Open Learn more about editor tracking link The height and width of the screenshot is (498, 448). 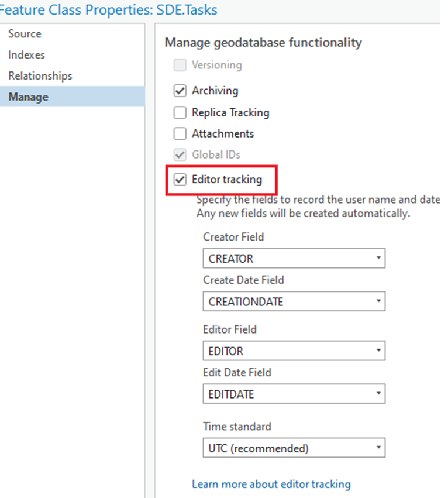pos(271,484)
